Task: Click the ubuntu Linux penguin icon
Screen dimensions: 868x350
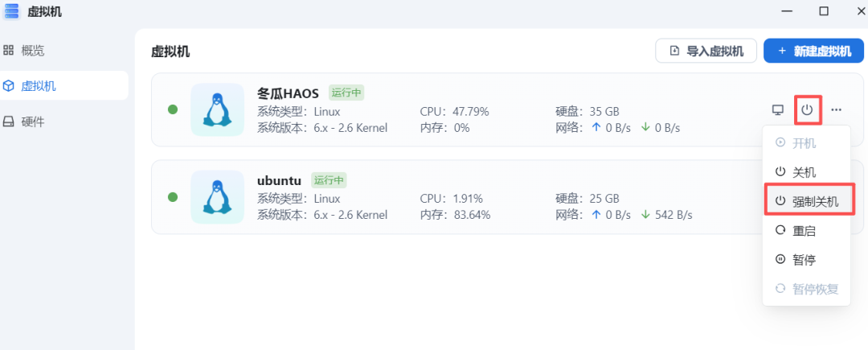Action: (216, 197)
